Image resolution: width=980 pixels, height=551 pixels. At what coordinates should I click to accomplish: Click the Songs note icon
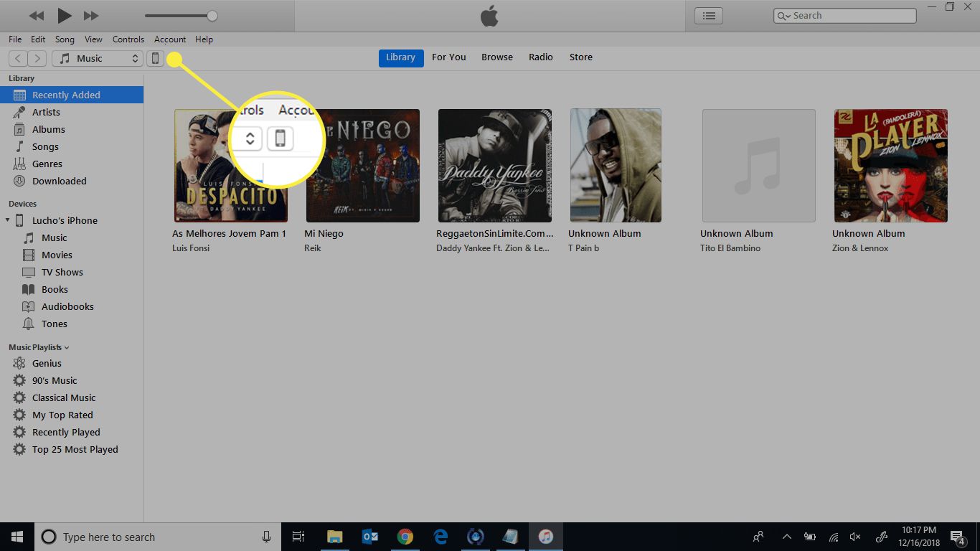tap(19, 146)
